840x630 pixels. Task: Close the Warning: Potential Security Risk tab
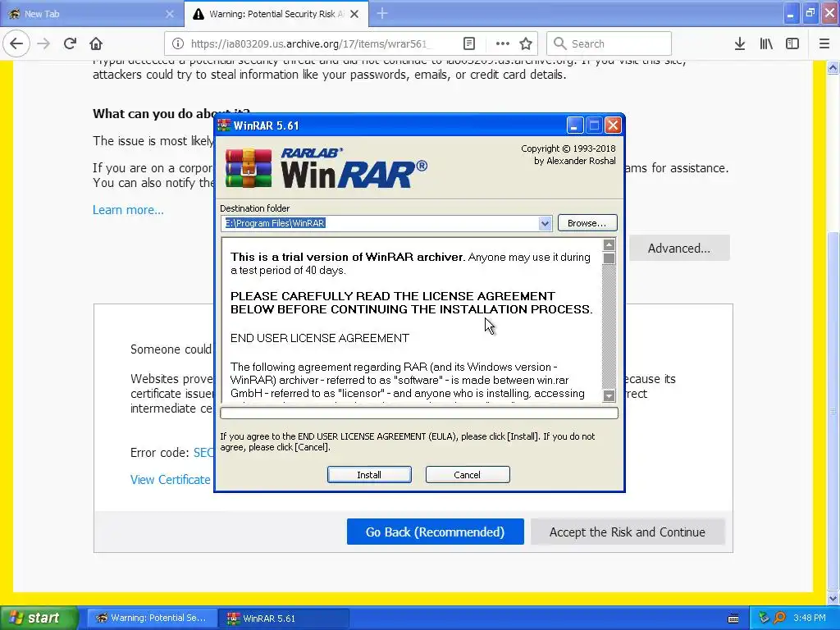pyautogui.click(x=354, y=14)
